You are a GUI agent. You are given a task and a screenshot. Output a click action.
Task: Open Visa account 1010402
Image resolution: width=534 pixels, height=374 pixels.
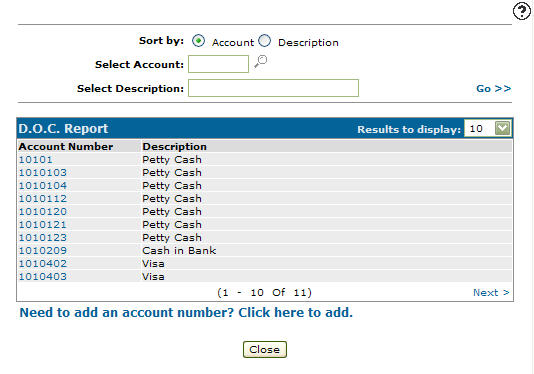(43, 264)
